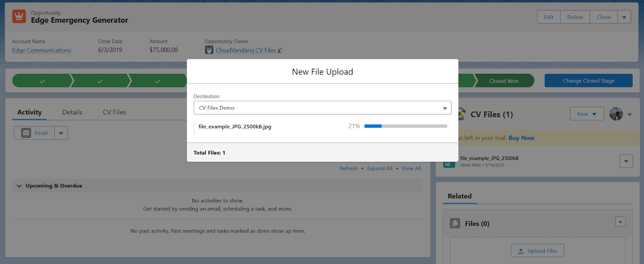Click the Edge Emergency Generator title
Image resolution: width=644 pixels, height=264 pixels.
79,20
